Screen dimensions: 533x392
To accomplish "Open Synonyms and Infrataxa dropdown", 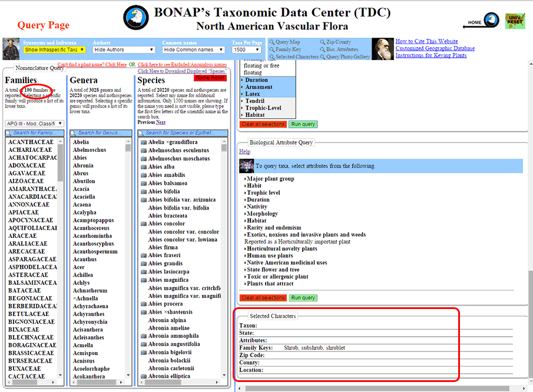I will (54, 49).
